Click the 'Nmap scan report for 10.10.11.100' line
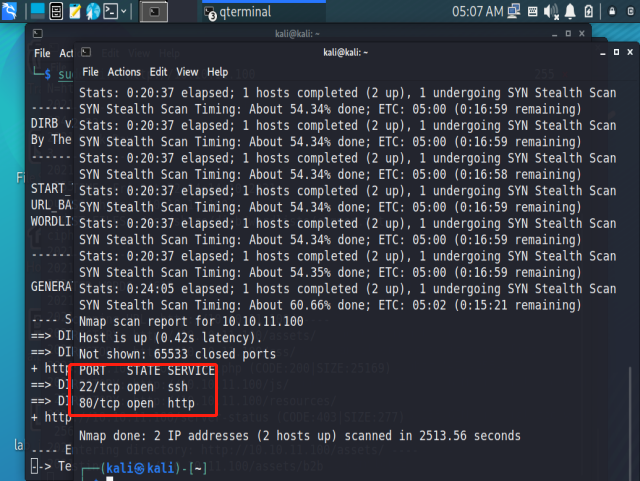This screenshot has height=481, width=640. (191, 321)
